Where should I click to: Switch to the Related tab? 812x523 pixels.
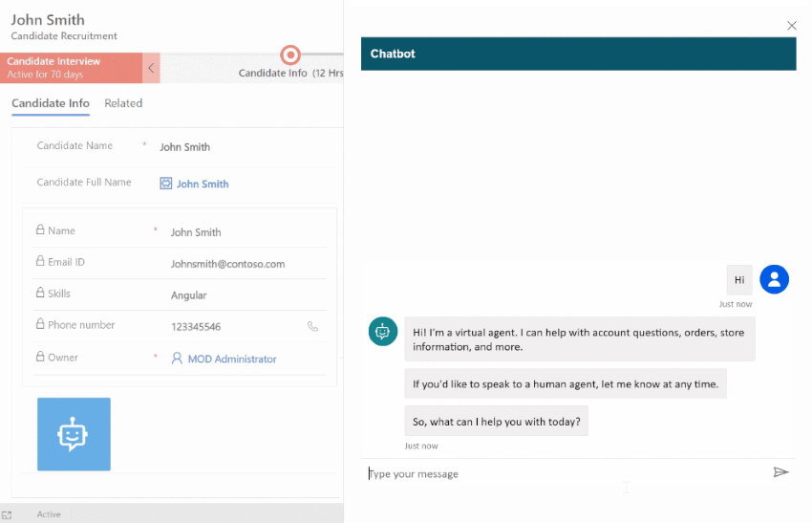click(x=123, y=103)
